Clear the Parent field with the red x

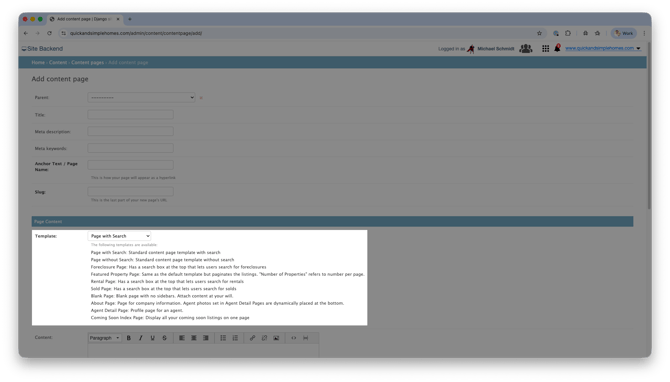[201, 98]
